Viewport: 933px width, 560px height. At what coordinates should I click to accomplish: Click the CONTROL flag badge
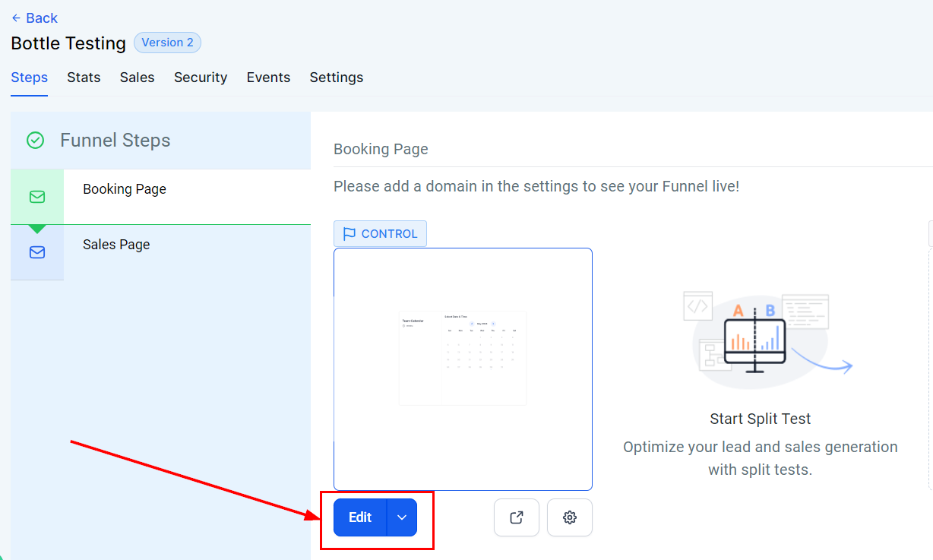tap(380, 234)
